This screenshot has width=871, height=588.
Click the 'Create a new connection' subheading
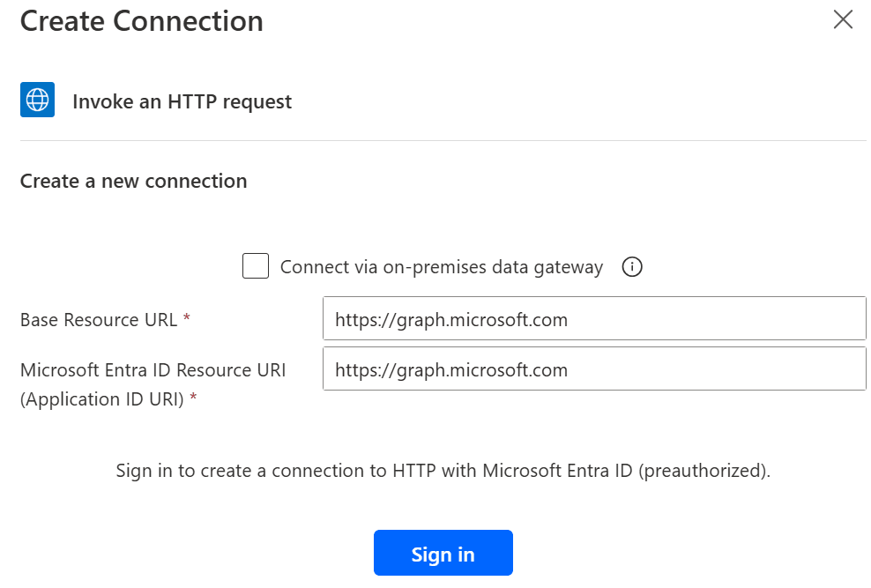tap(133, 182)
